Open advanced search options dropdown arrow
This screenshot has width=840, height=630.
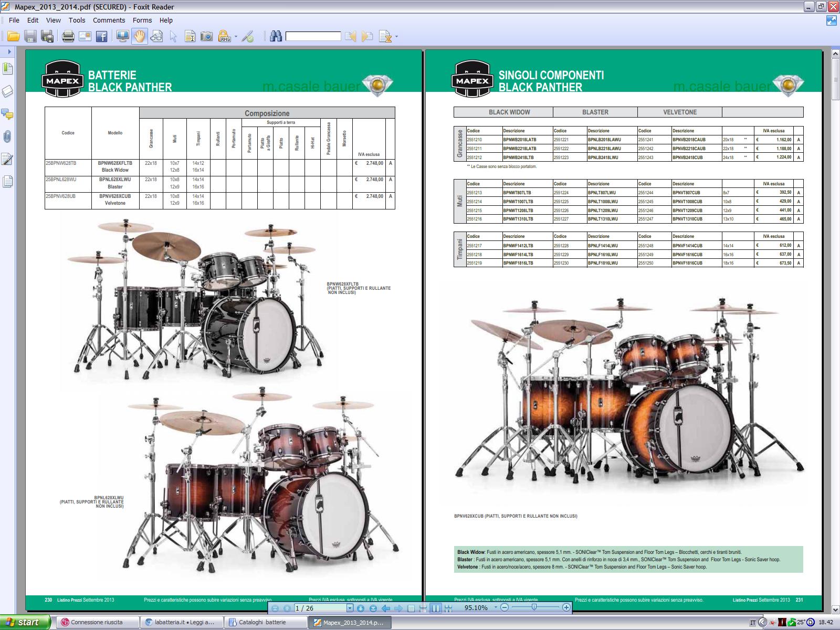tap(396, 37)
